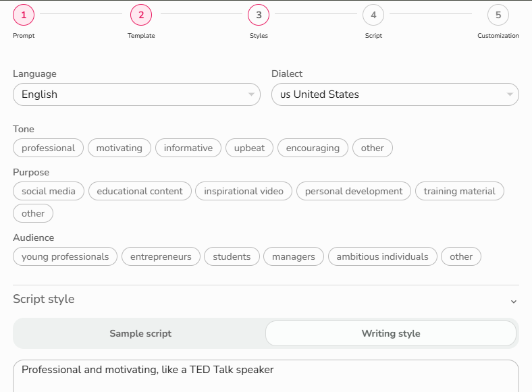Select the encouraging tone chip
This screenshot has height=392, width=532.
313,148
